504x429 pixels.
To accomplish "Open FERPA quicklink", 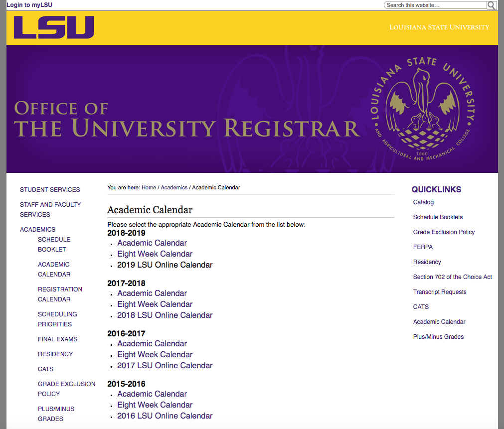I will [x=423, y=247].
